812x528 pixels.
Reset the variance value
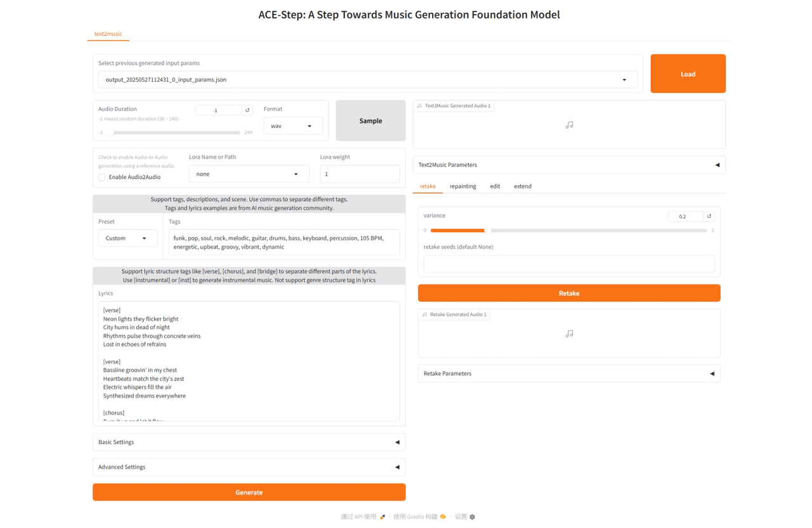pos(709,216)
